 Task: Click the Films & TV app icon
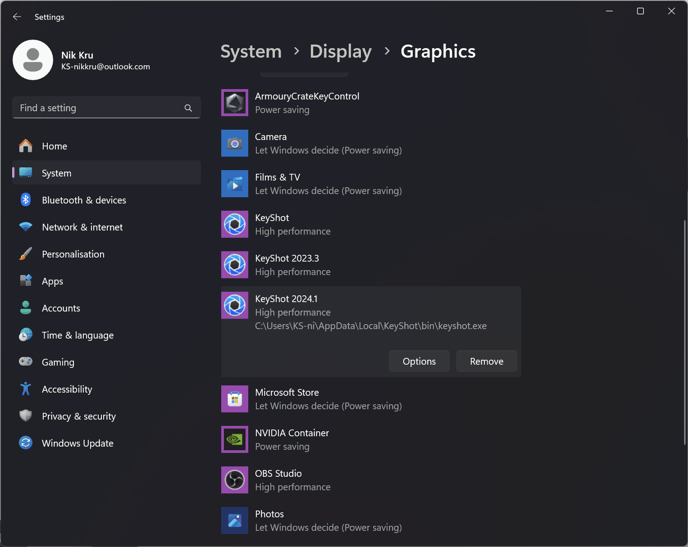(234, 184)
